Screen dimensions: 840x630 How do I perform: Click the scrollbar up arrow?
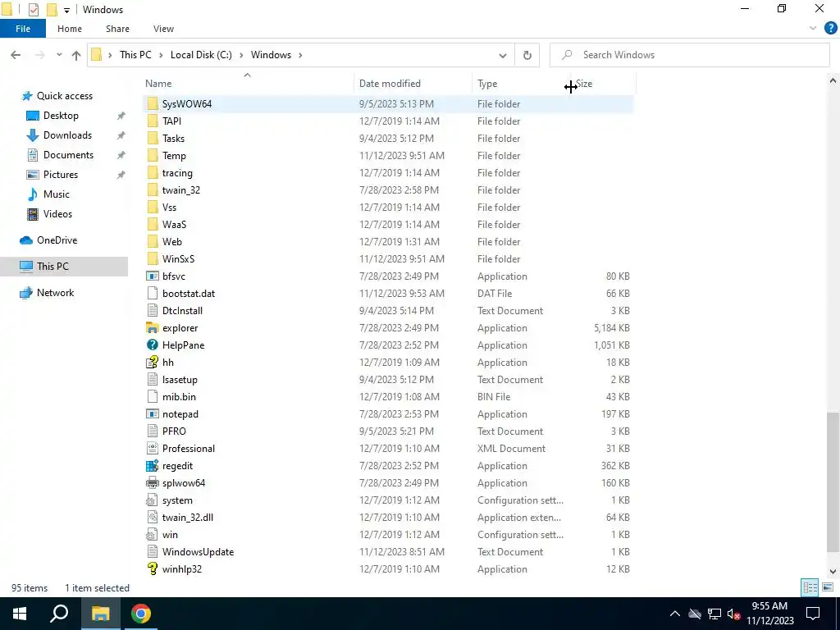coord(833,81)
